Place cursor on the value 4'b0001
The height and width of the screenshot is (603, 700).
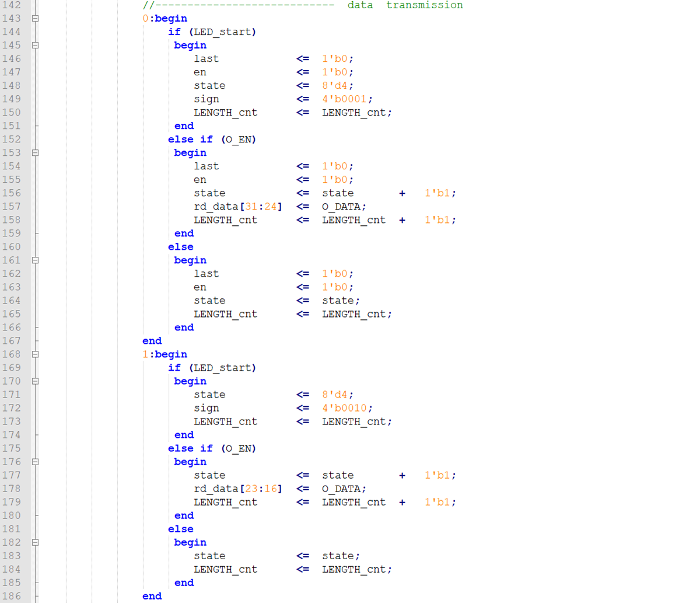346,99
